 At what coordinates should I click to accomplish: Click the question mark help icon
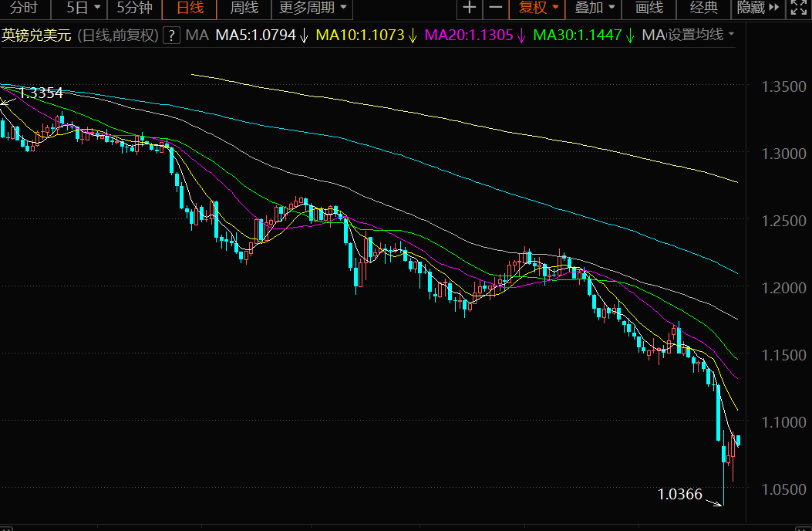pos(171,36)
